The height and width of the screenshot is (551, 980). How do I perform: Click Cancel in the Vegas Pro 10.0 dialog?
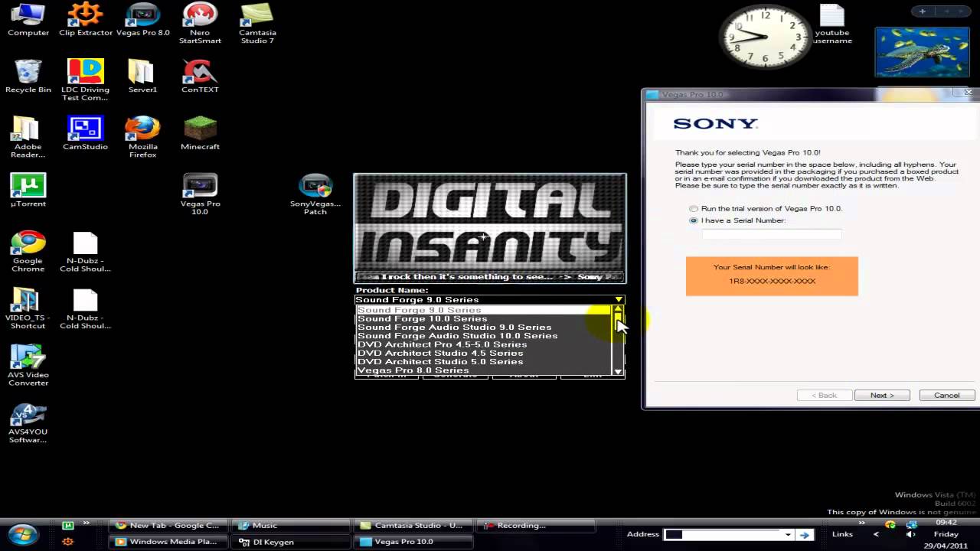pyautogui.click(x=946, y=395)
